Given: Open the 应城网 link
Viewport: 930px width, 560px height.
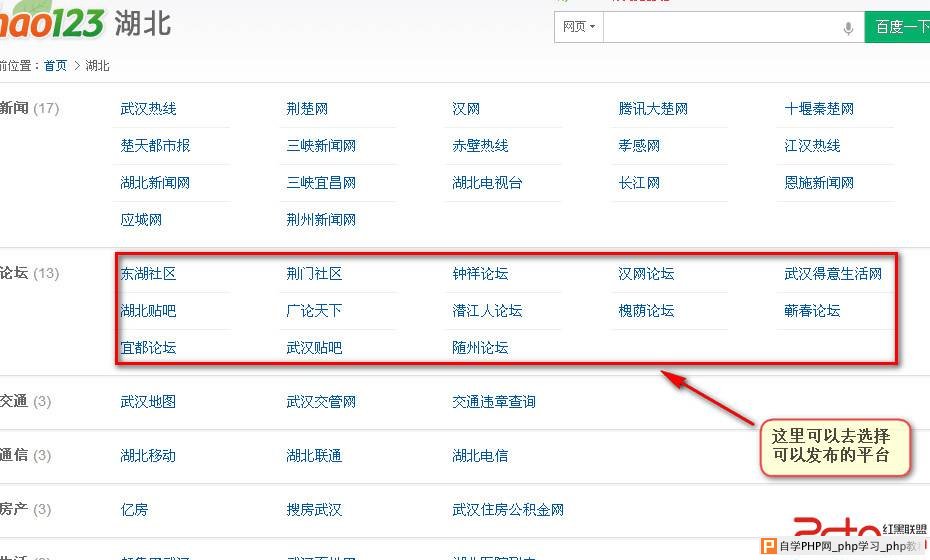Looking at the screenshot, I should (x=141, y=219).
